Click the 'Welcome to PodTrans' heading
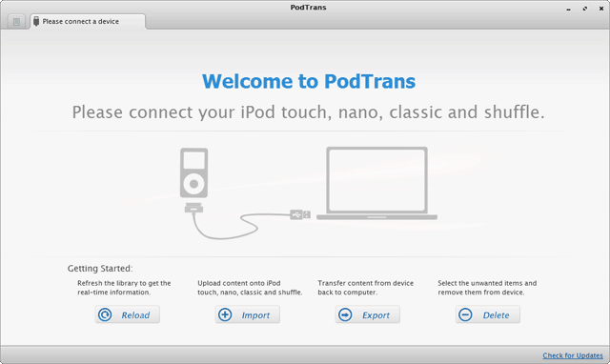Image resolution: width=610 pixels, height=364 pixels. pyautogui.click(x=309, y=81)
